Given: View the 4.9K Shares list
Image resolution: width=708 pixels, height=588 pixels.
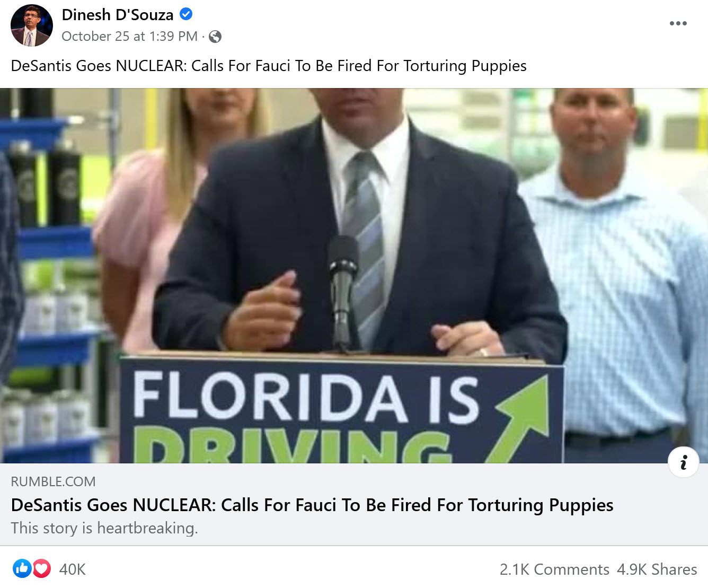Looking at the screenshot, I should [657, 569].
